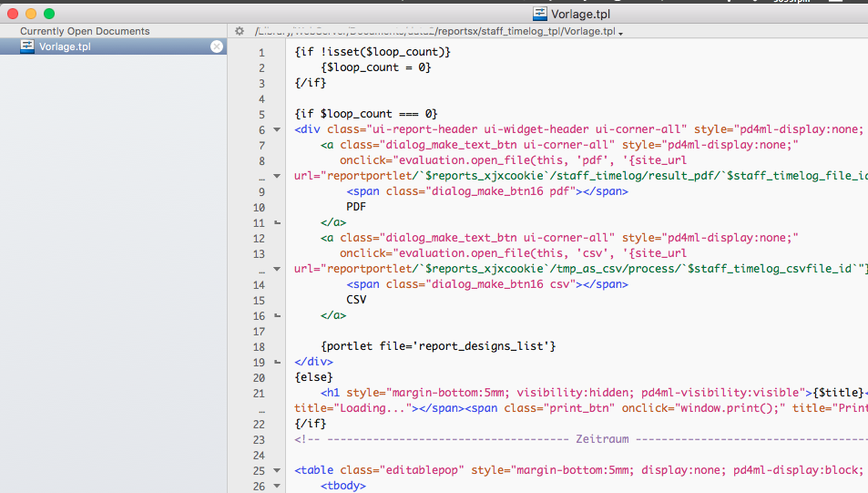
Task: Click line number 23 in the gutter
Action: pos(259,440)
